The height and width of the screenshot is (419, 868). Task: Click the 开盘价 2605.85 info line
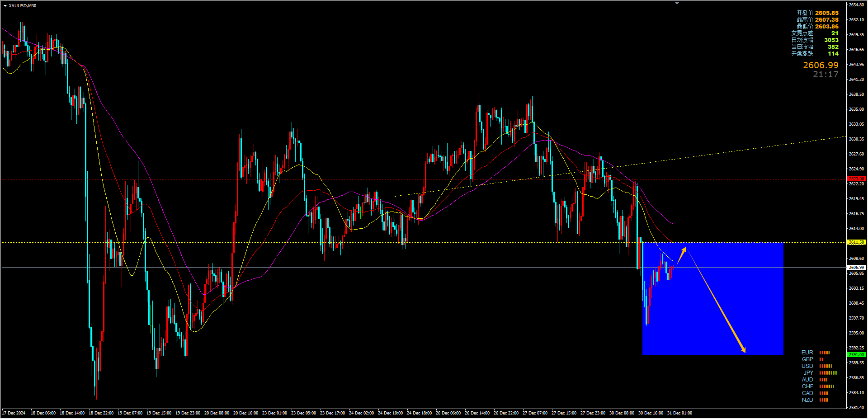click(x=817, y=13)
